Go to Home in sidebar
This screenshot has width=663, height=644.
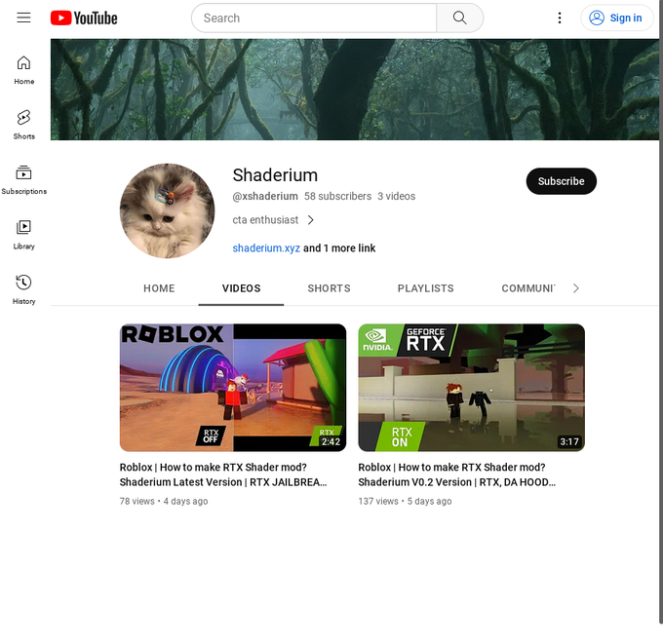[23, 70]
